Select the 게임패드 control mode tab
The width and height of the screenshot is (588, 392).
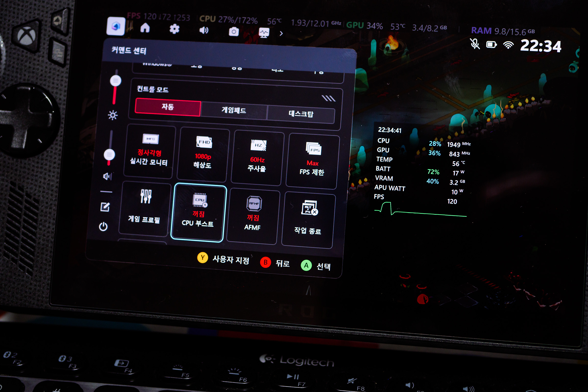(234, 110)
